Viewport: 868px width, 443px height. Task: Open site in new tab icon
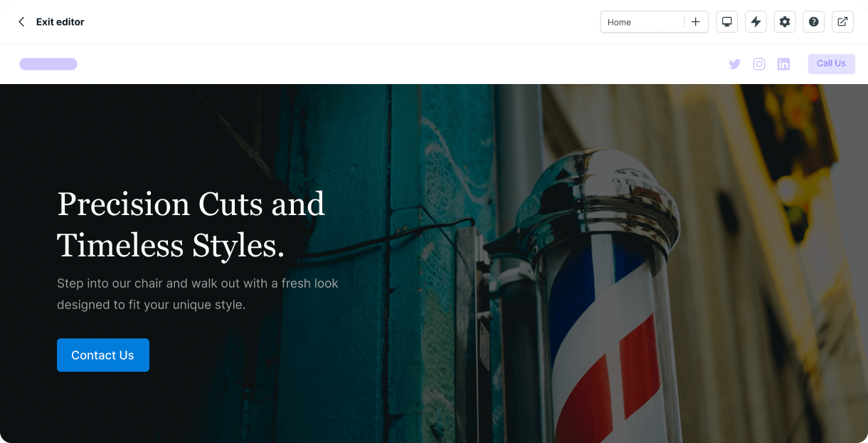coord(842,22)
